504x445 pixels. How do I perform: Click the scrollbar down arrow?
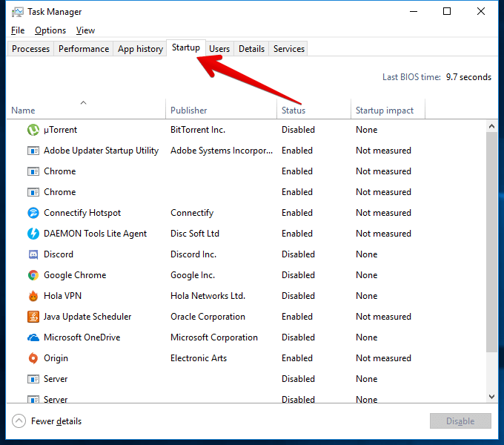point(491,397)
